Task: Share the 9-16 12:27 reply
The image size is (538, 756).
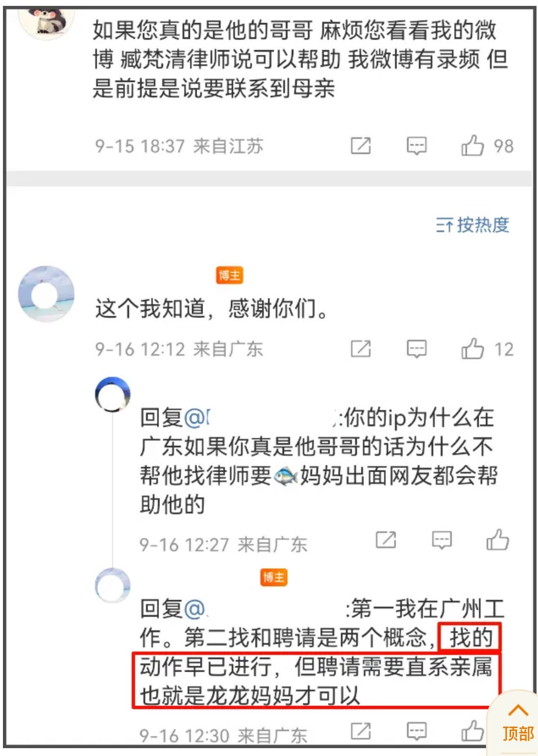Action: 385,540
